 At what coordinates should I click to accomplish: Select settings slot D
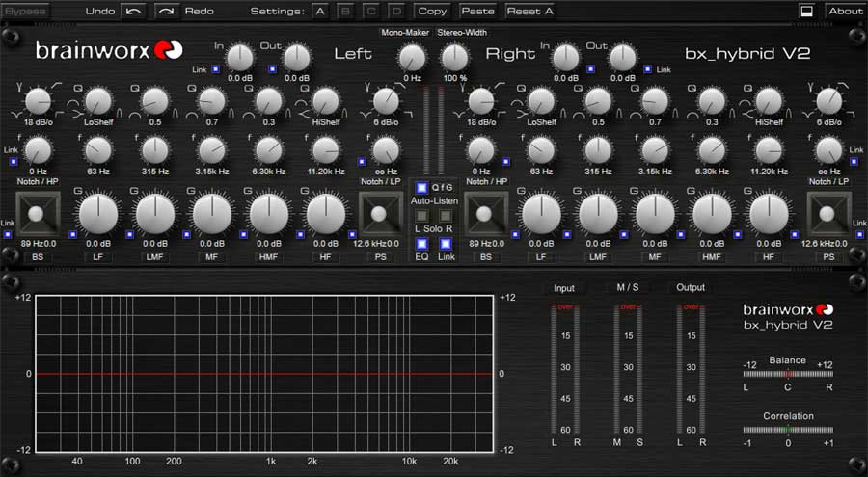pyautogui.click(x=395, y=11)
